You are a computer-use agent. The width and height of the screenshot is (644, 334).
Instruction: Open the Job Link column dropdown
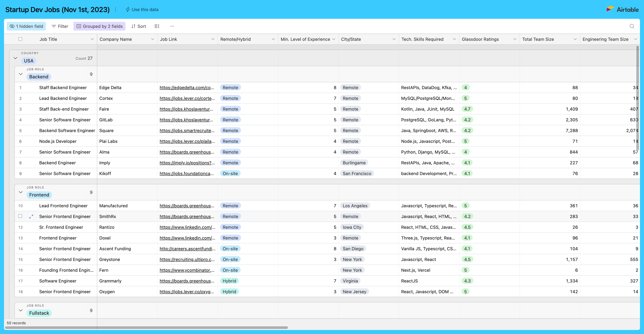tap(213, 39)
